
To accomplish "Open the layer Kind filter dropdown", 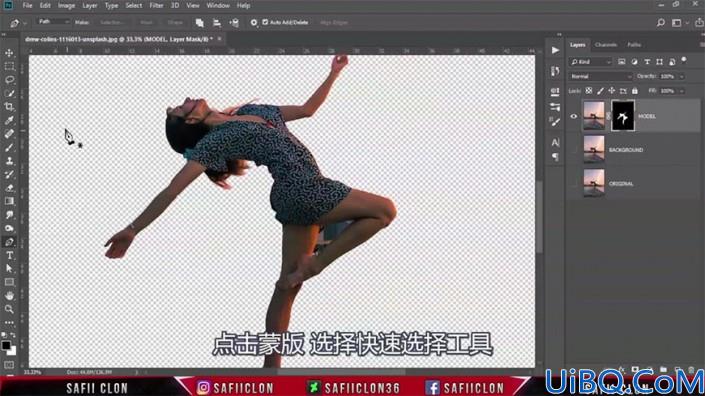I will 590,62.
